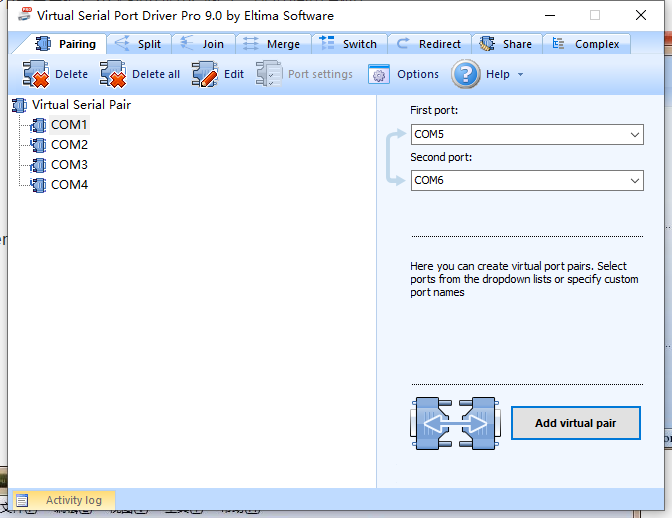This screenshot has width=672, height=518.
Task: Select COM2 in the port tree
Action: (x=69, y=145)
